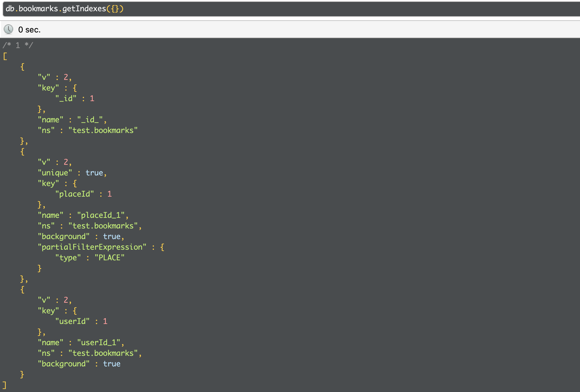Collapse the partialFilterExpression object
The image size is (580, 392).
162,247
